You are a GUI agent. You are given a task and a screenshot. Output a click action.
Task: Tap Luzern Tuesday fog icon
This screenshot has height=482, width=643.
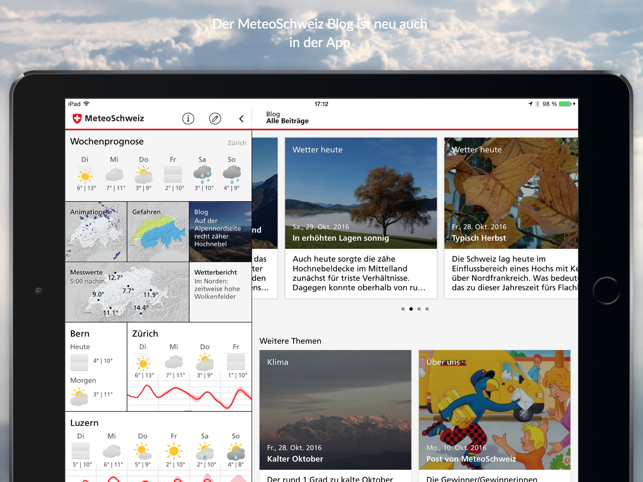coord(81,451)
